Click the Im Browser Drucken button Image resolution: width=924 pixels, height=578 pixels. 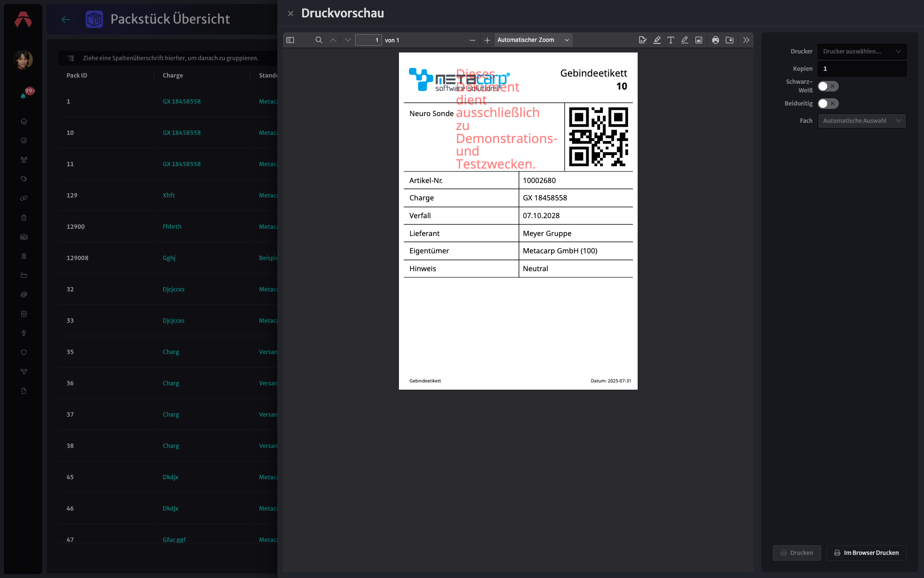pos(866,553)
